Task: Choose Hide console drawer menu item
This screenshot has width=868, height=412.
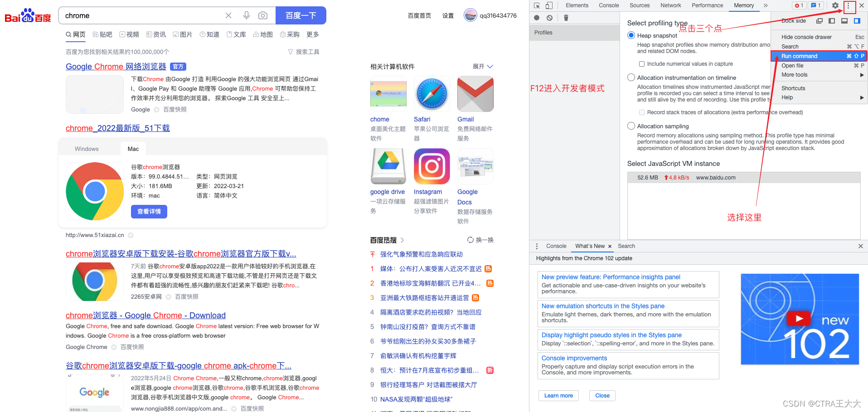Action: coord(819,37)
